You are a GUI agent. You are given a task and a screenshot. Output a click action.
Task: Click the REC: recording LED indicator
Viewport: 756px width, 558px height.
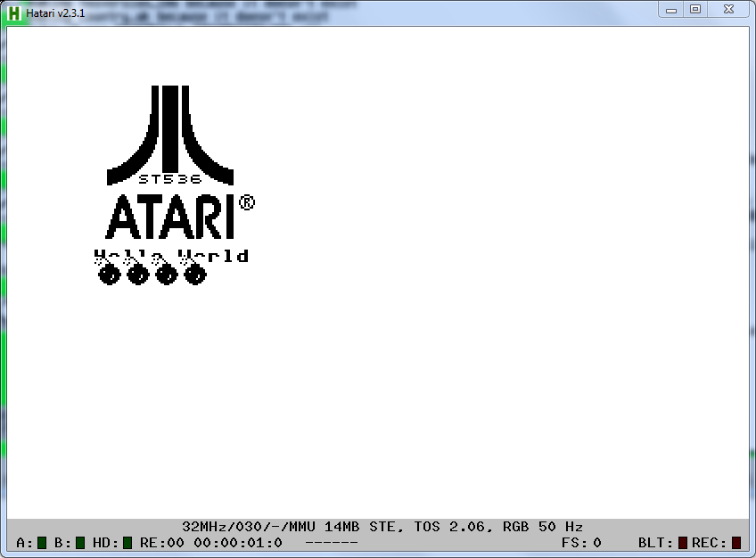[x=736, y=543]
